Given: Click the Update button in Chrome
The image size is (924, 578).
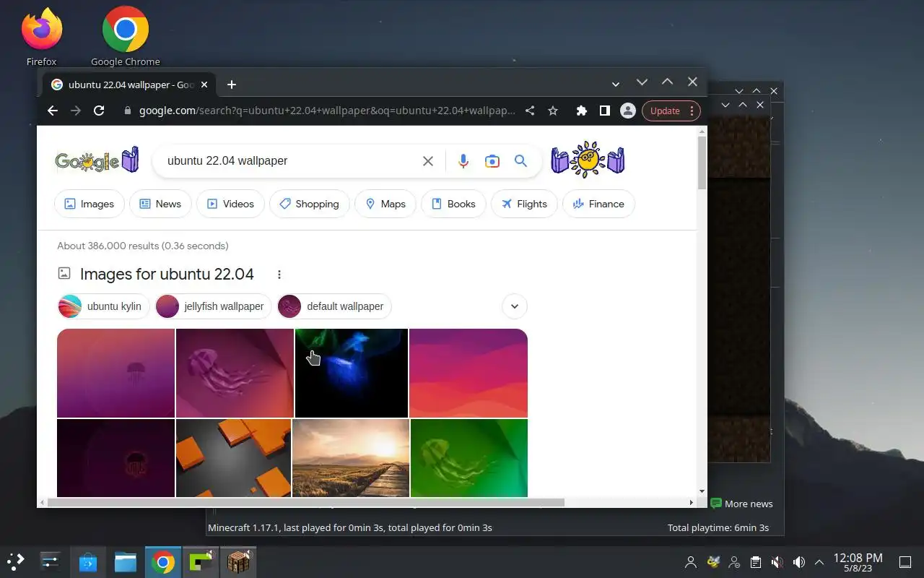Looking at the screenshot, I should [x=665, y=111].
